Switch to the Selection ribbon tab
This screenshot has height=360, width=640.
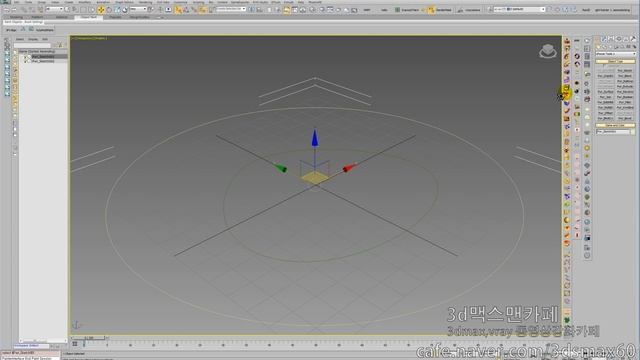click(62, 17)
